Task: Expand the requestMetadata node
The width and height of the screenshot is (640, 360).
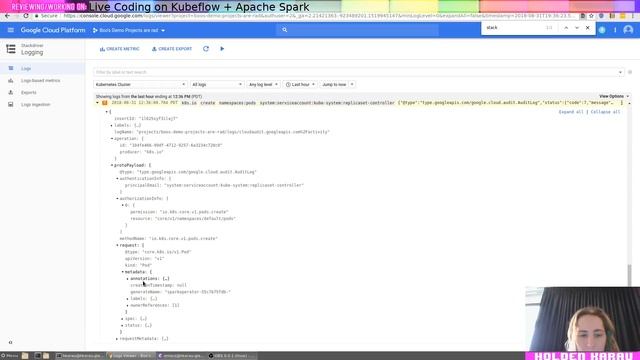Action: [117, 339]
